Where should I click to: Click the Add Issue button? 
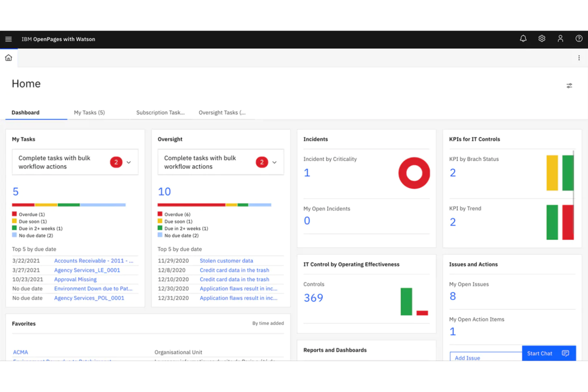pos(467,358)
